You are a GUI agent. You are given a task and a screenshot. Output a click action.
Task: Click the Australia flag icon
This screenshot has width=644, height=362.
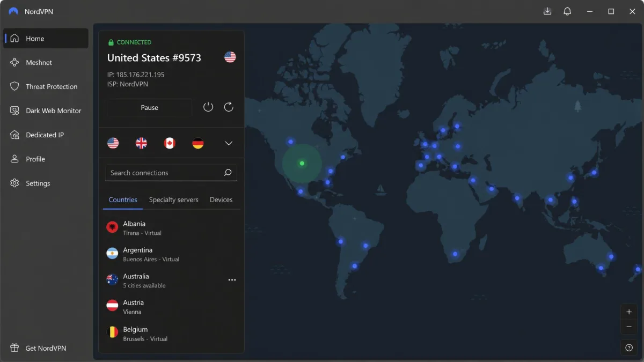point(112,280)
